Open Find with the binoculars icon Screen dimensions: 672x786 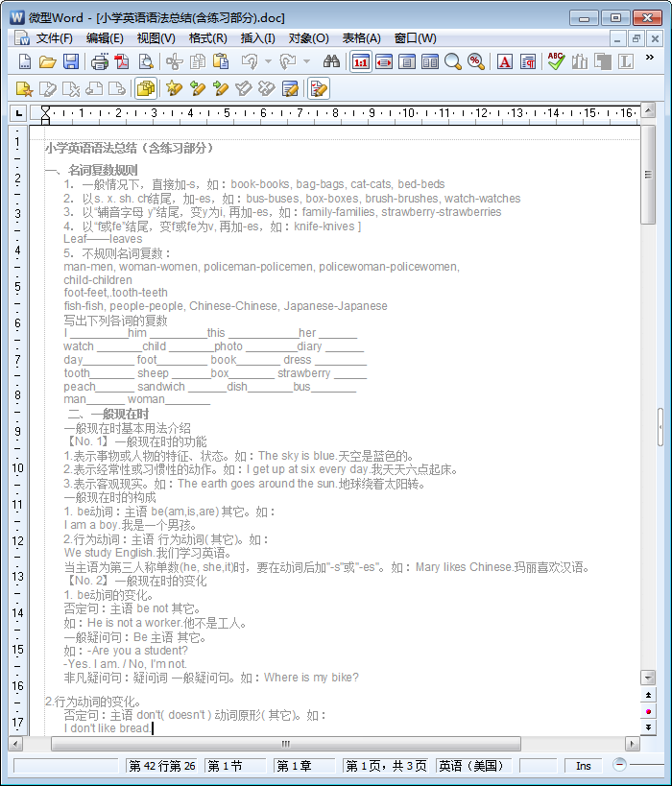point(331,61)
